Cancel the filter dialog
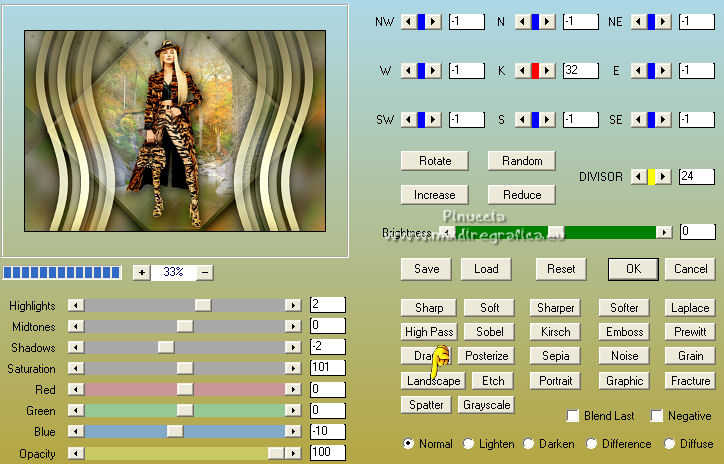This screenshot has width=724, height=464. tap(690, 269)
